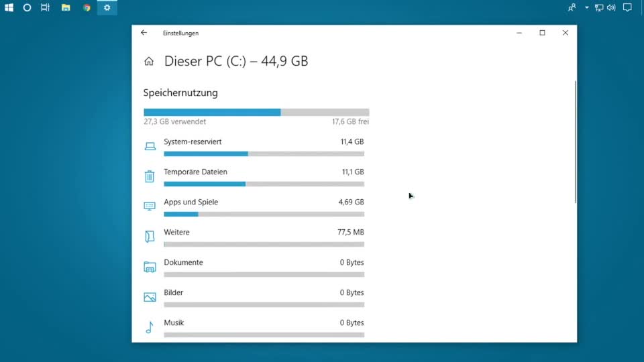Click the System-reserviert laptop icon

click(x=150, y=146)
